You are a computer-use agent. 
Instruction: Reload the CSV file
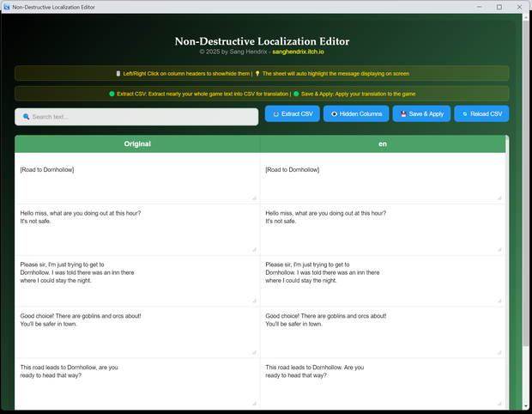click(481, 113)
